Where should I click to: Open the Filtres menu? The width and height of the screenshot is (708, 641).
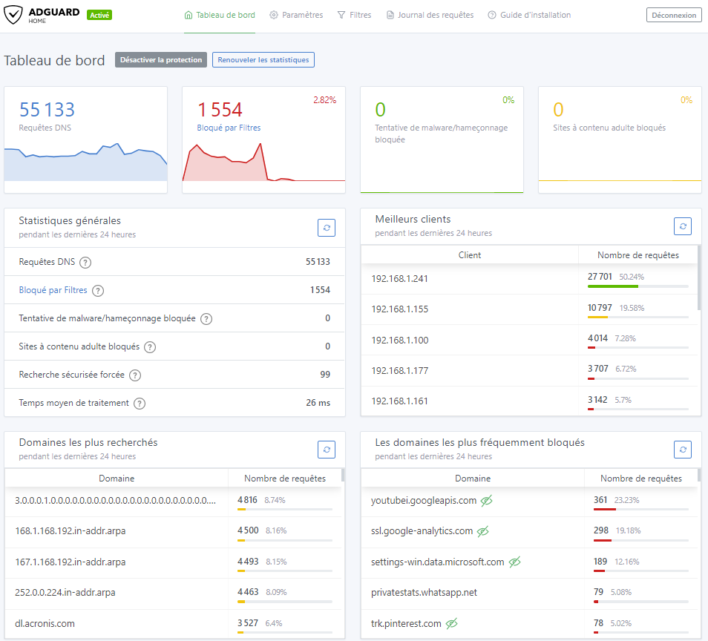tap(355, 15)
